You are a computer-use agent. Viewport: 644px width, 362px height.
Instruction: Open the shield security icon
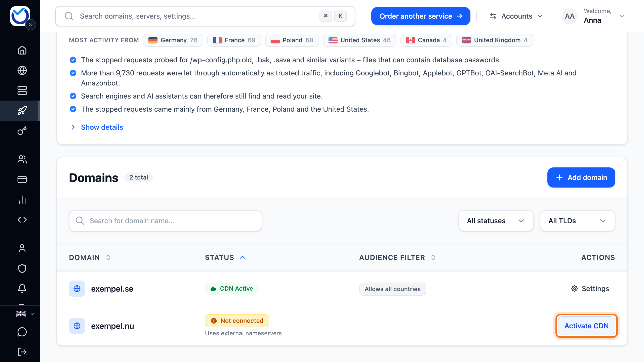pyautogui.click(x=22, y=268)
